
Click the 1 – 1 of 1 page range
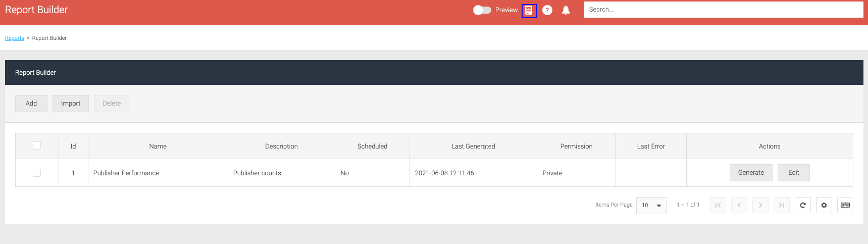(x=688, y=205)
